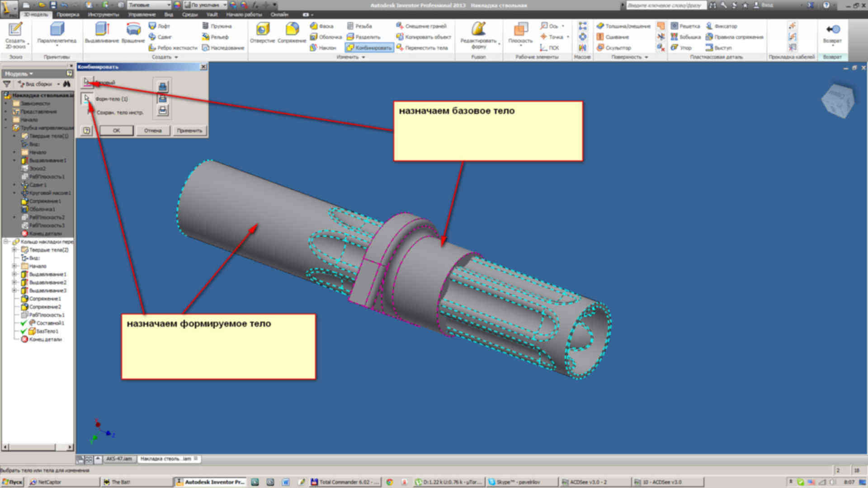The width and height of the screenshot is (868, 488).
Task: Click the Hole (Отверстие) tool icon
Action: click(x=262, y=30)
